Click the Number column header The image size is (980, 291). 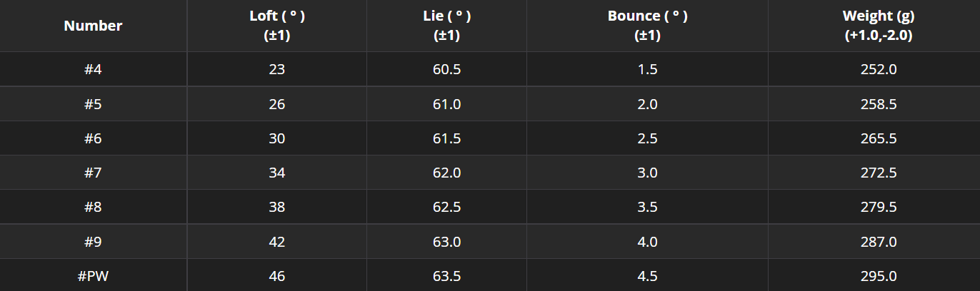coord(93,26)
